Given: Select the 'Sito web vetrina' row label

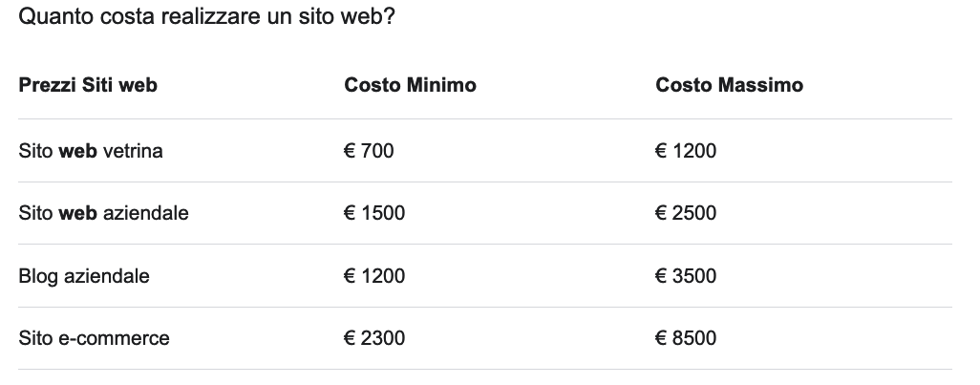Looking at the screenshot, I should pos(91,151).
